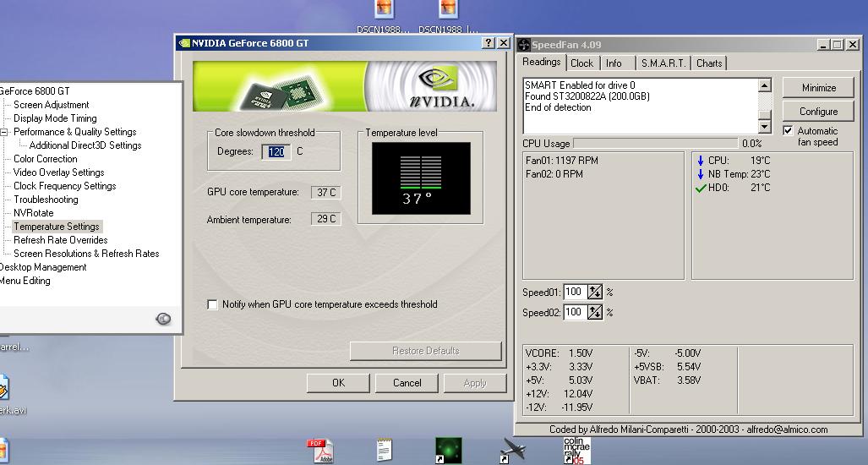Adjust Speed01 spinner control
Screen dimensions: 868x465
(594, 292)
